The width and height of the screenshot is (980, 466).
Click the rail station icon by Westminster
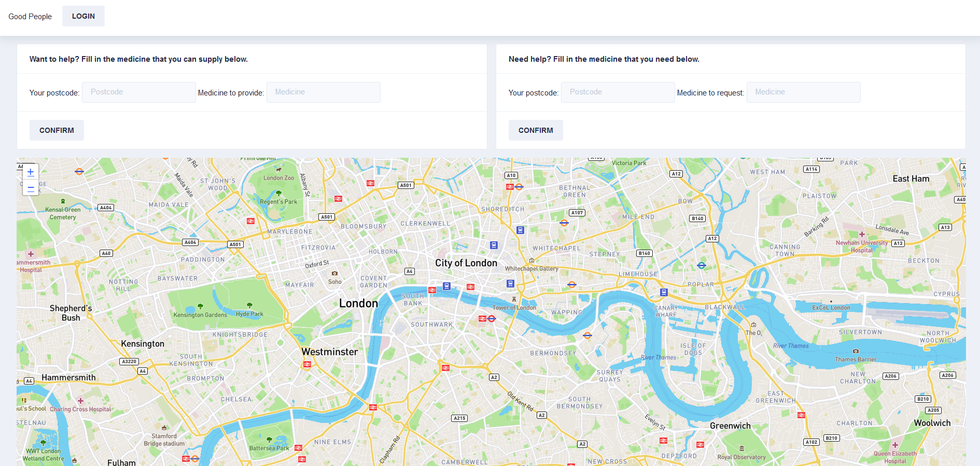(307, 364)
